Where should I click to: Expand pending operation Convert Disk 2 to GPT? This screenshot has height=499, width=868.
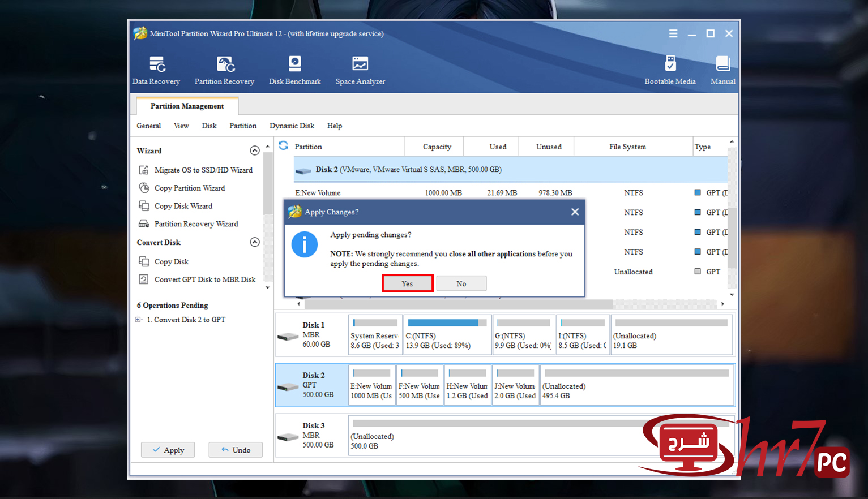click(x=138, y=320)
